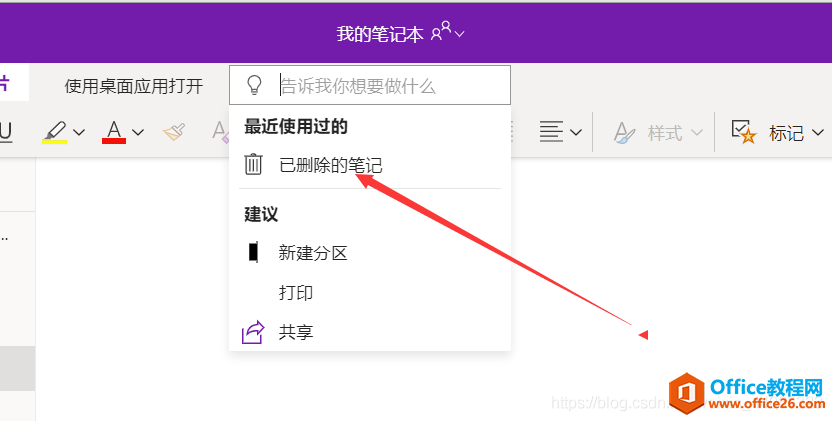Expand the chevron beside notebook title

coord(460,35)
